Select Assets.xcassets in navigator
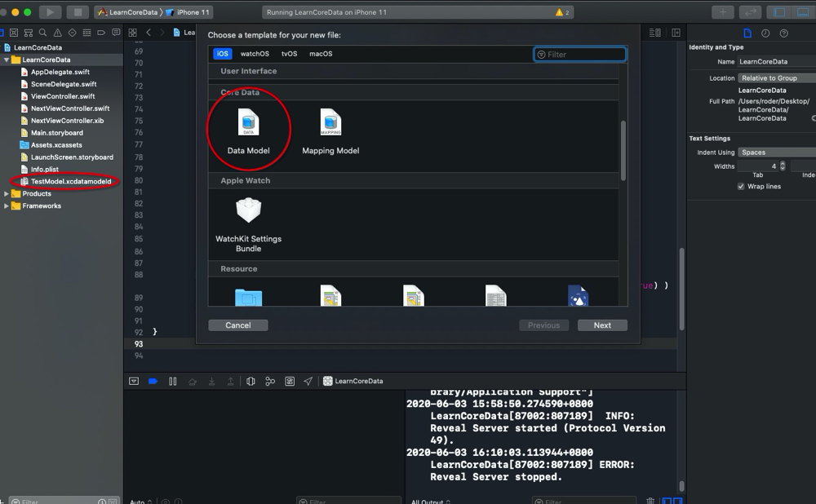Image resolution: width=816 pixels, height=504 pixels. (56, 145)
